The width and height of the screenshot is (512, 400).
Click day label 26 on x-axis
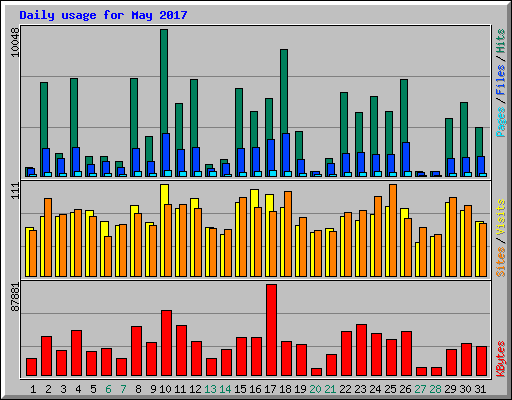[405, 389]
